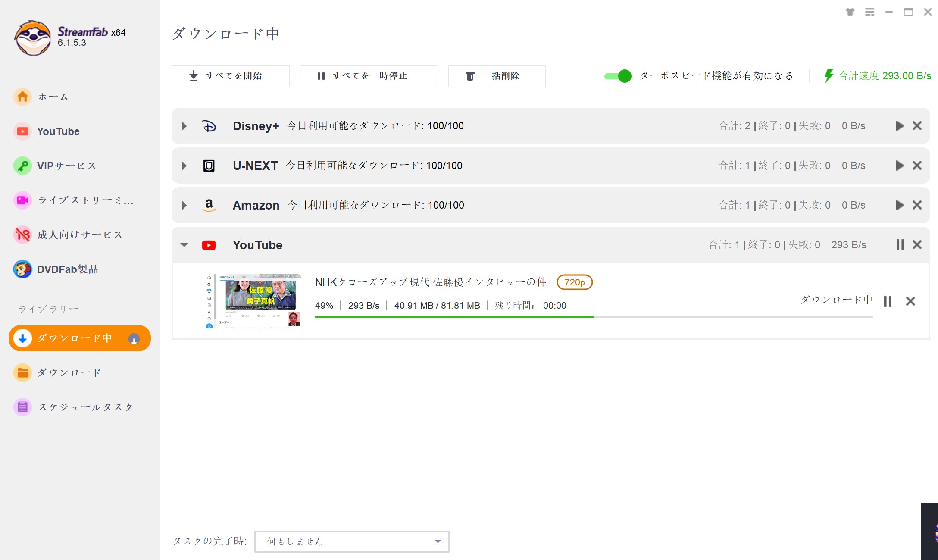Click the YouTube group logo icon
938x560 pixels.
(x=209, y=245)
